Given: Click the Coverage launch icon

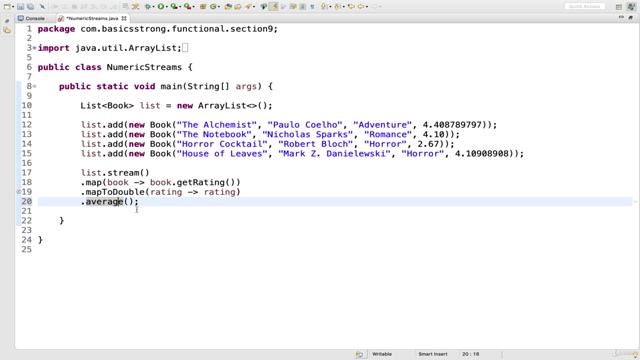Looking at the screenshot, I should pos(174,7).
